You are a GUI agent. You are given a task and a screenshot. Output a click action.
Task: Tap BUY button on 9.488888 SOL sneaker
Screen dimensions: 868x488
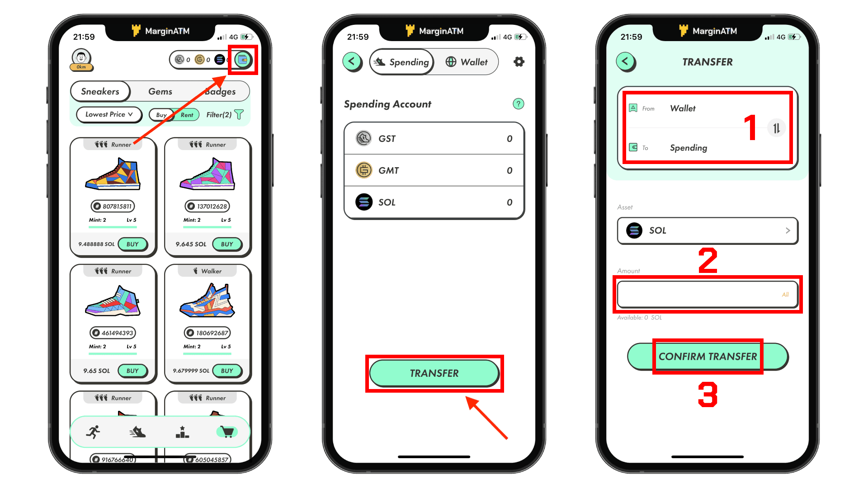click(x=132, y=244)
